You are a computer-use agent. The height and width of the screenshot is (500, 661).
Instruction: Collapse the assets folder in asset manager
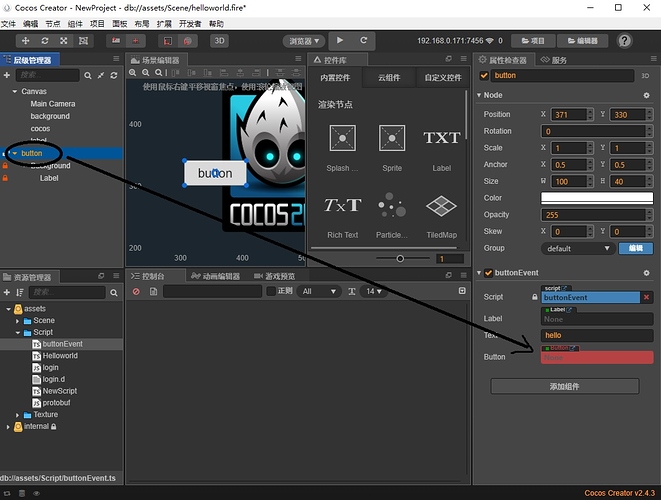(x=8, y=309)
